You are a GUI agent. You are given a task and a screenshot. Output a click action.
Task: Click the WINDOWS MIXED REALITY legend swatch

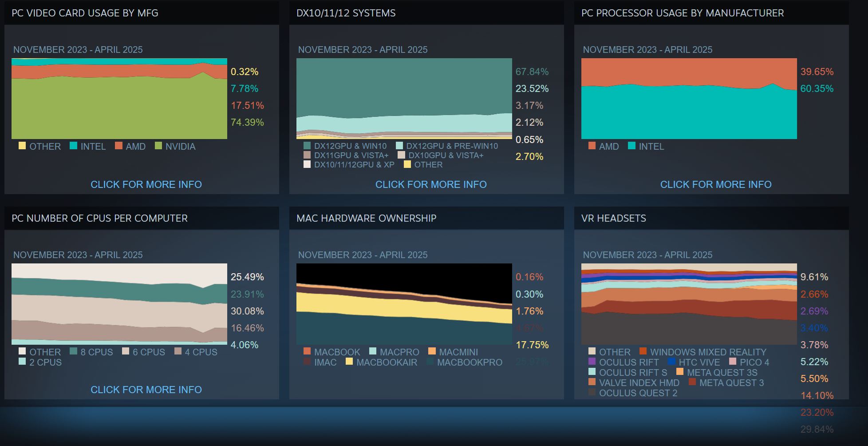(x=643, y=351)
